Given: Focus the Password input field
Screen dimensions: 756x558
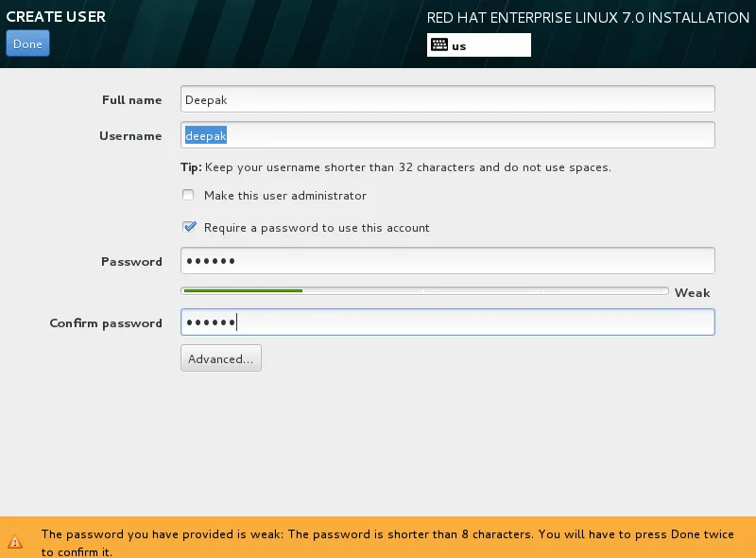Looking at the screenshot, I should coord(447,261).
